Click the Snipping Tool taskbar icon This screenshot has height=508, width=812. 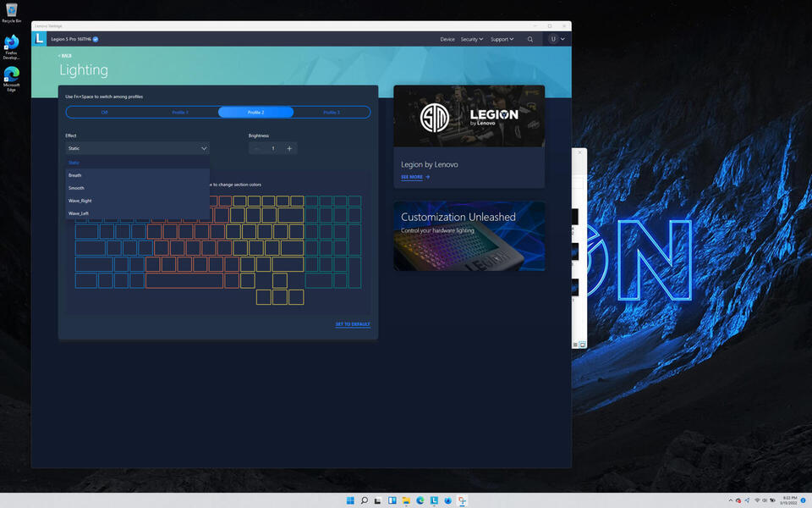462,500
